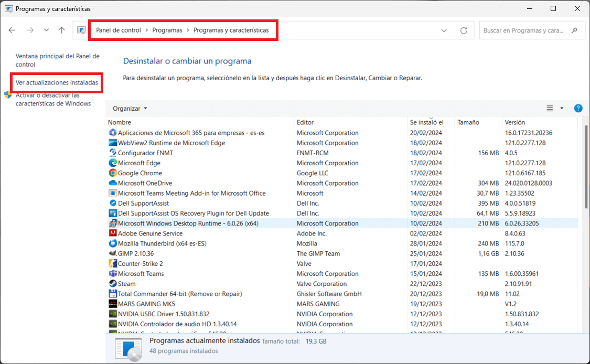Click the Back navigation arrow
This screenshot has width=590, height=364.
click(x=12, y=30)
